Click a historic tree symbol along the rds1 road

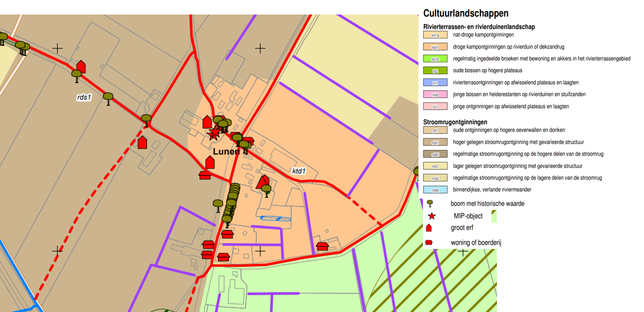click(108, 97)
